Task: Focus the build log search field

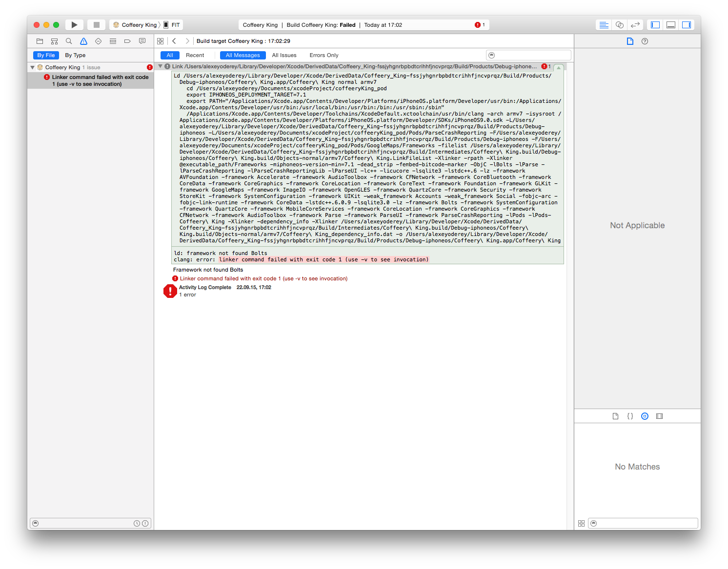Action: coord(528,56)
